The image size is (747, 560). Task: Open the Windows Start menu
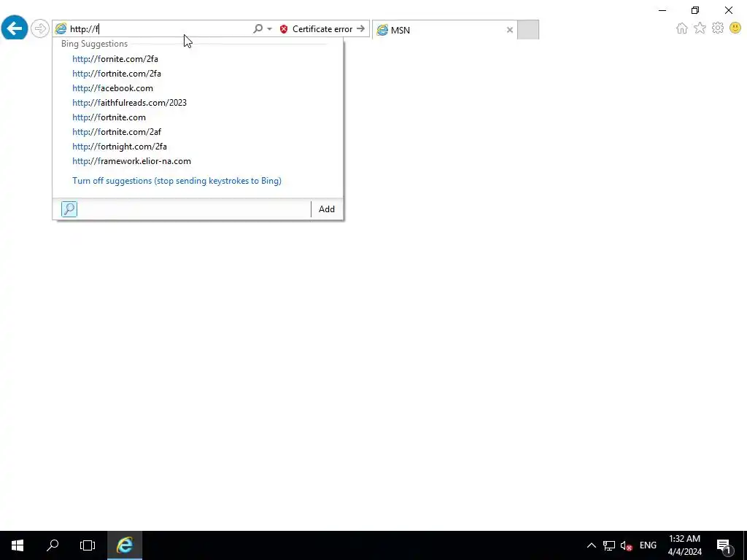click(18, 545)
